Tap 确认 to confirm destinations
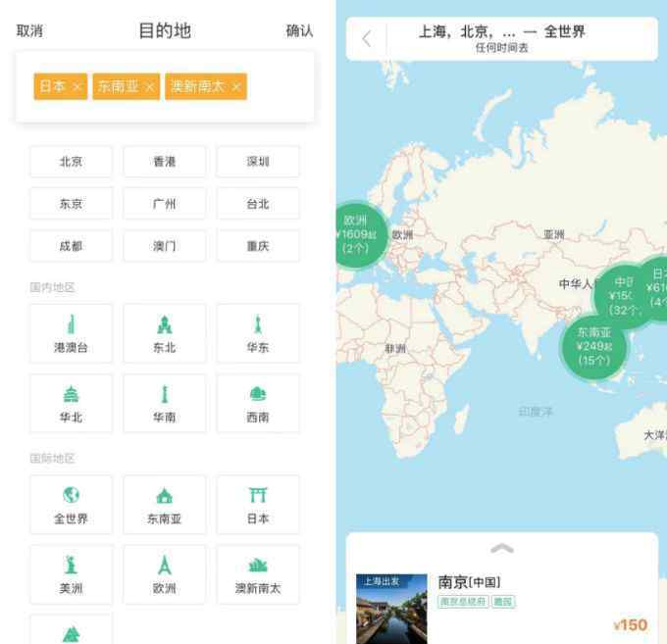This screenshot has height=644, width=667. (x=299, y=31)
